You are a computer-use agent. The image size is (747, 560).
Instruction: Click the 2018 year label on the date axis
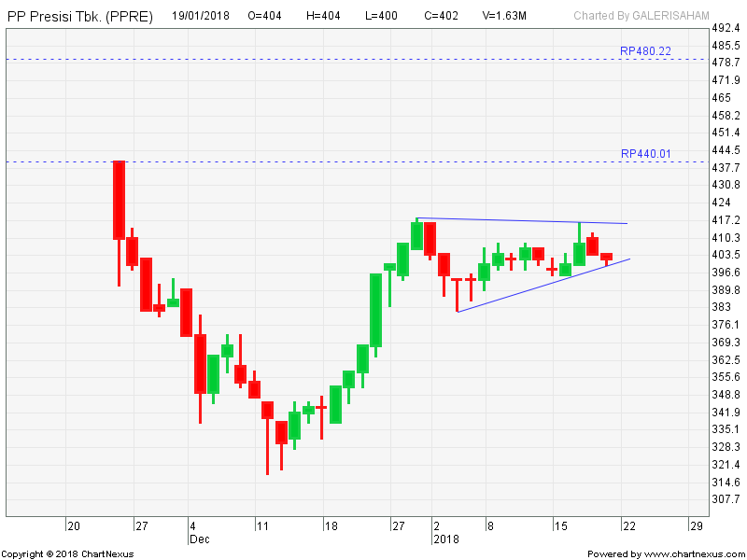click(444, 539)
